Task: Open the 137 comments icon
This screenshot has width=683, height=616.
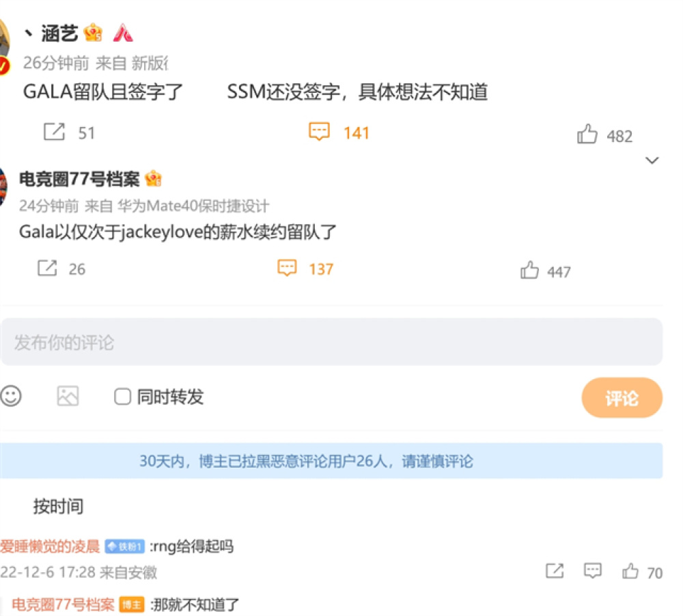Action: coord(287,268)
